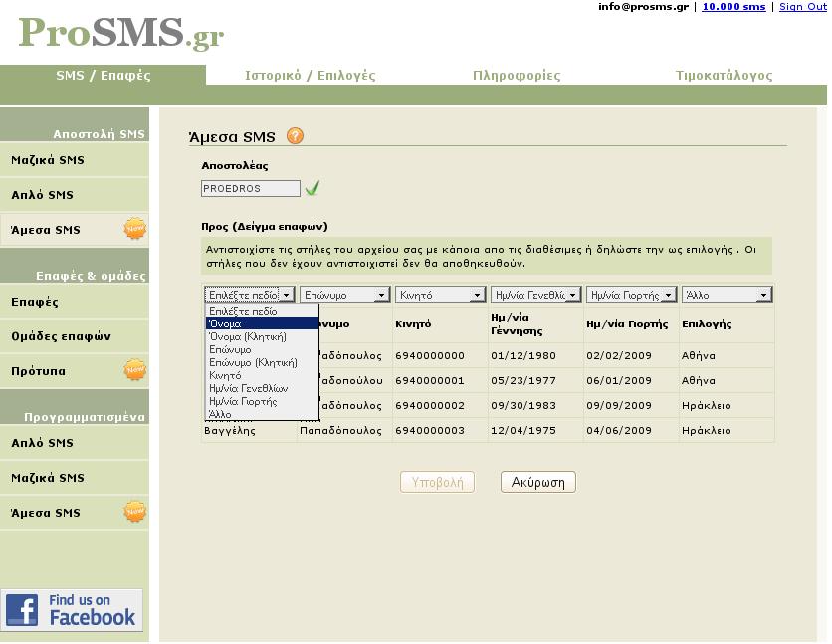Select Ημ/νία Γιορτής in open list

coord(262,401)
